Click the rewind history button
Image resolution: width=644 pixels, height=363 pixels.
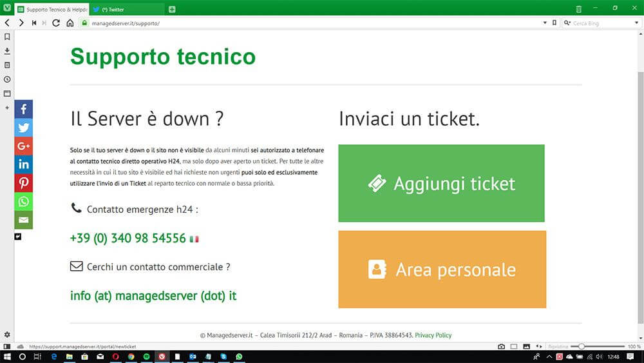point(34,23)
